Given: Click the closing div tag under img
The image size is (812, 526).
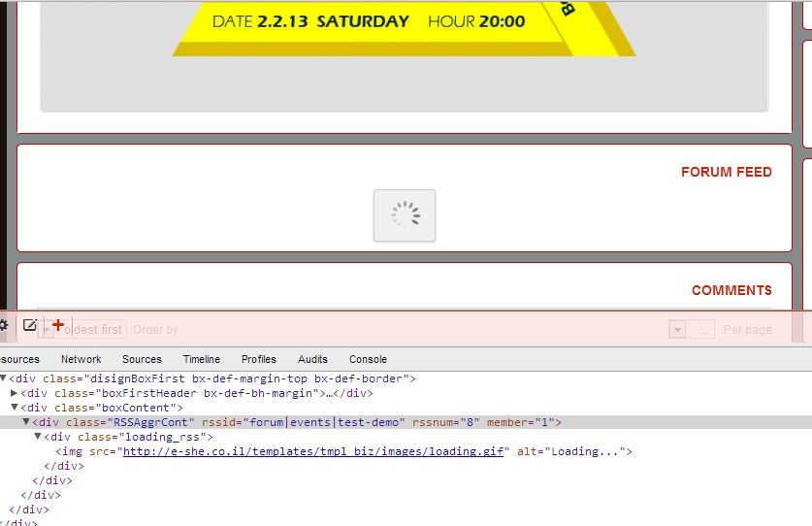Looking at the screenshot, I should pos(64,466).
